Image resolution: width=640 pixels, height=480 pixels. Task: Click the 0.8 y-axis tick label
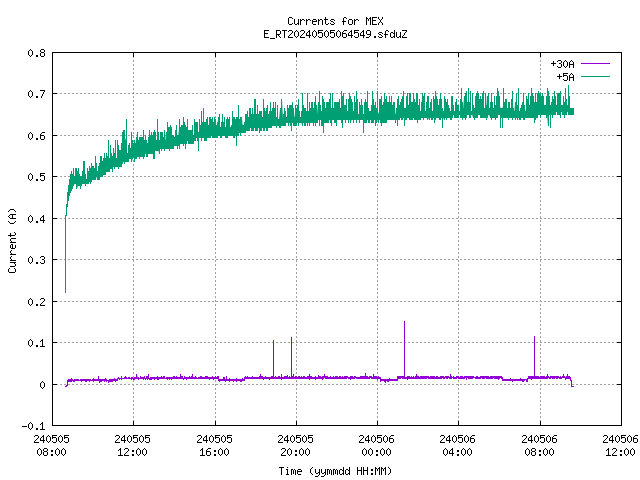[36, 53]
